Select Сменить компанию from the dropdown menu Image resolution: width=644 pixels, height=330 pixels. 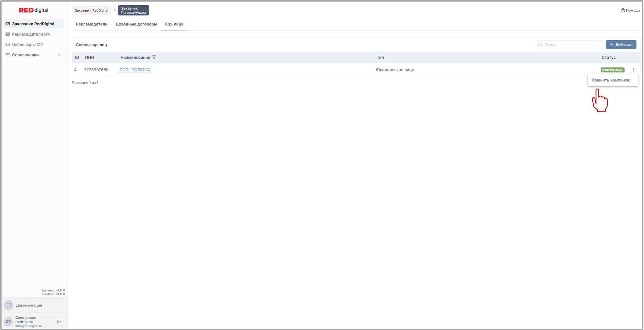611,80
